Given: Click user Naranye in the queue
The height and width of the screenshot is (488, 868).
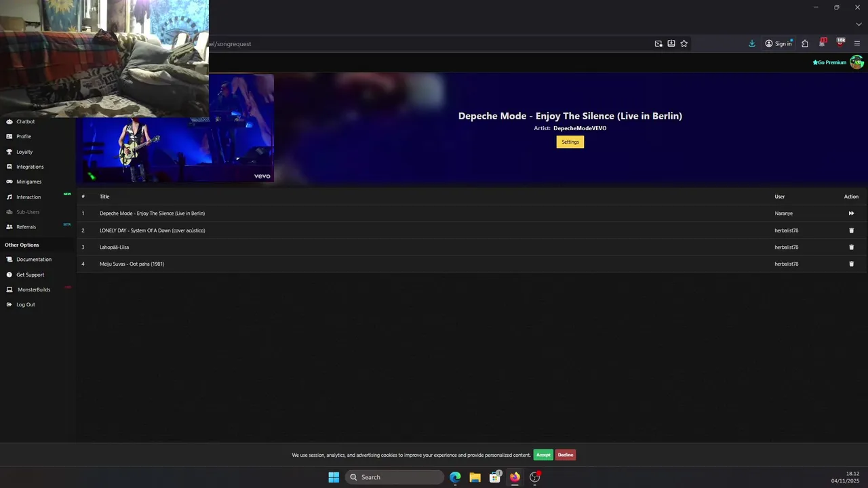Looking at the screenshot, I should point(783,213).
